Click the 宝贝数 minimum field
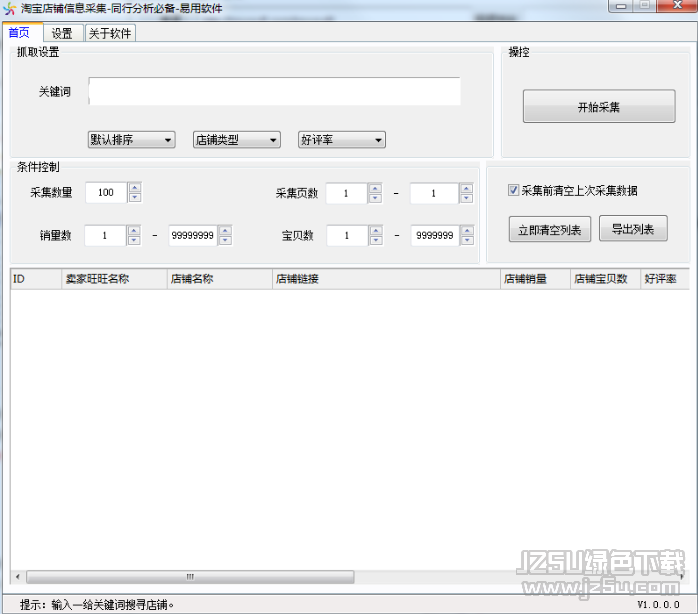The width and height of the screenshot is (698, 614). (x=347, y=235)
